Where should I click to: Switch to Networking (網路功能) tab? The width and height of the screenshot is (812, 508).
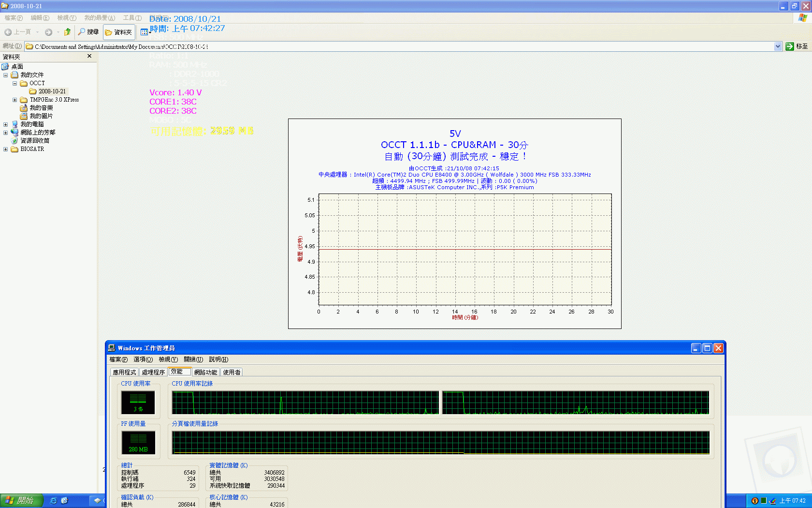[x=205, y=372]
